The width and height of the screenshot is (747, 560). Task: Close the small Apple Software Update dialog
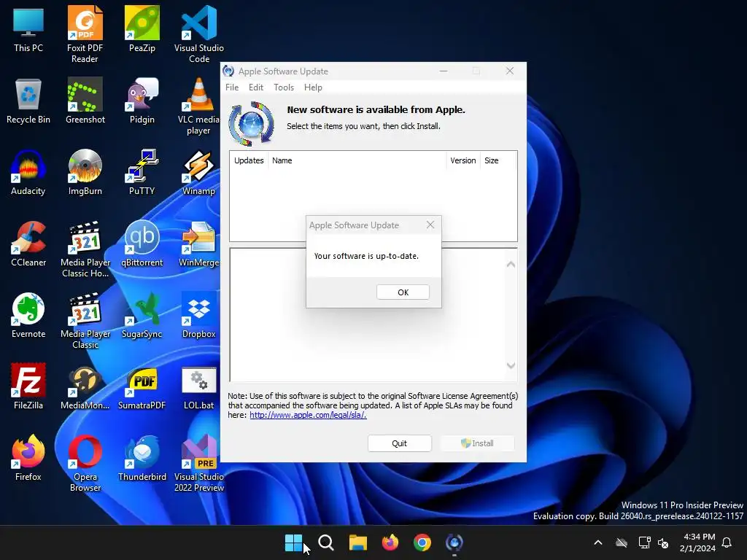pyautogui.click(x=430, y=225)
